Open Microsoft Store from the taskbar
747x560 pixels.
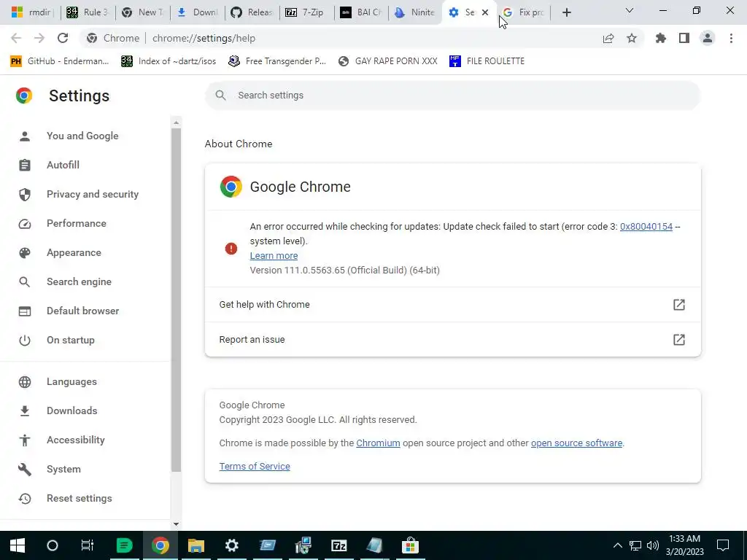(410, 545)
